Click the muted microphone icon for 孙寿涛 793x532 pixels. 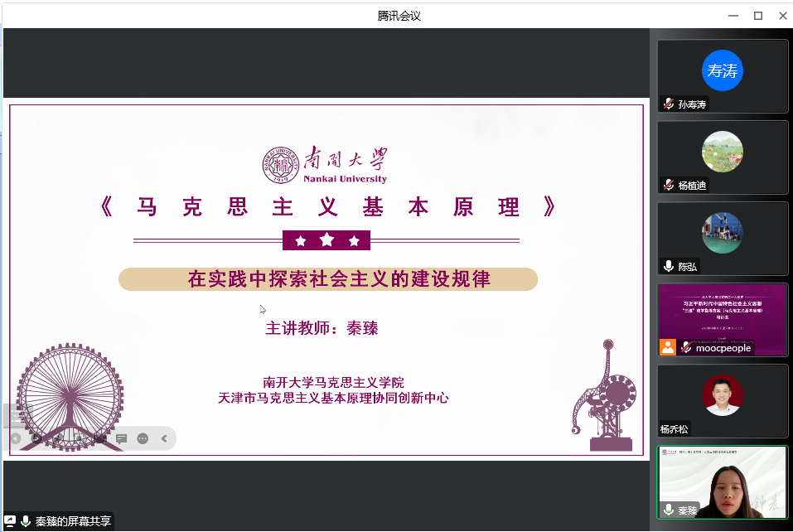[668, 104]
